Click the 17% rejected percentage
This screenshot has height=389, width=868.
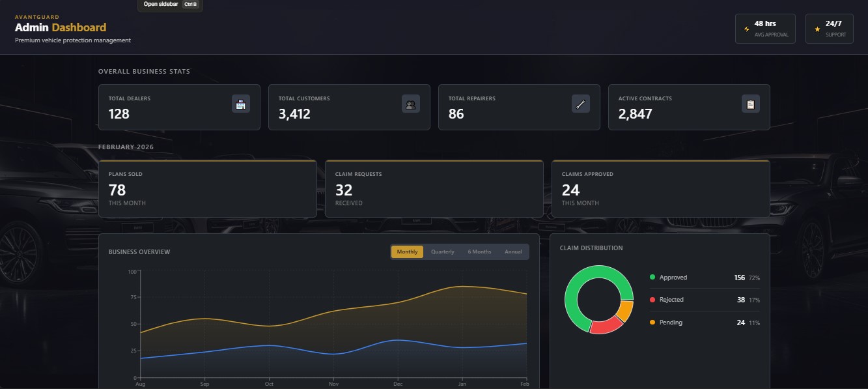pyautogui.click(x=754, y=300)
